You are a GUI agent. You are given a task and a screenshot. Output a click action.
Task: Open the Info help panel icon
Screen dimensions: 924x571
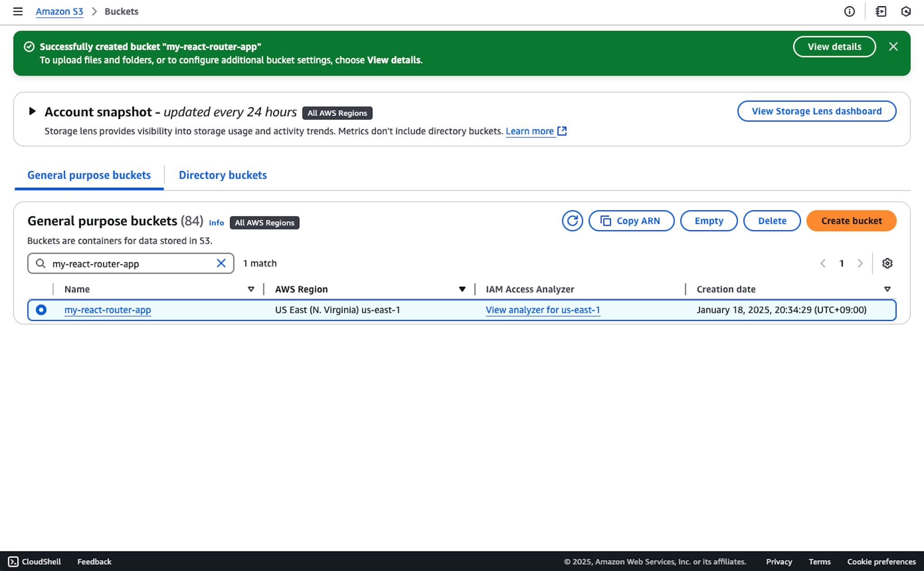pyautogui.click(x=850, y=11)
